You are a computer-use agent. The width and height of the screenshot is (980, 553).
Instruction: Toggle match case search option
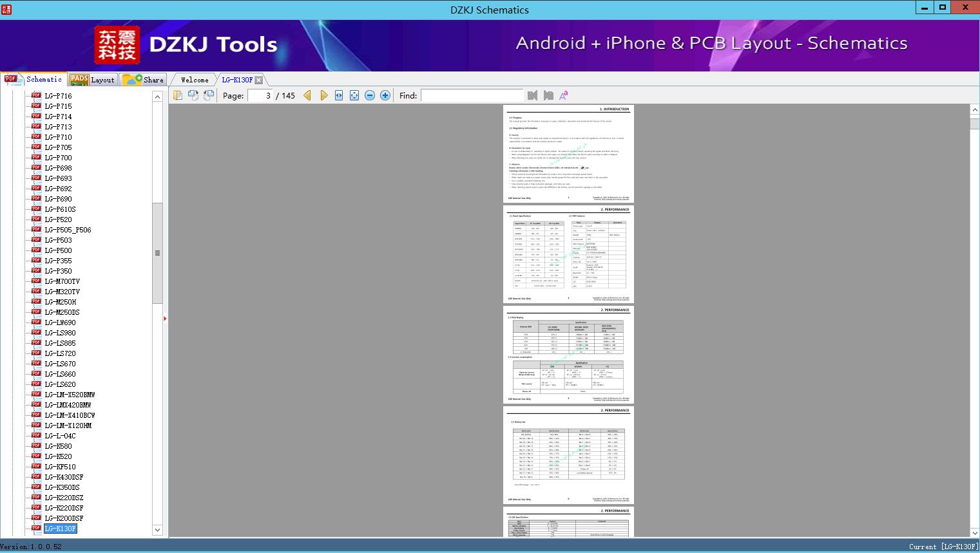[564, 95]
